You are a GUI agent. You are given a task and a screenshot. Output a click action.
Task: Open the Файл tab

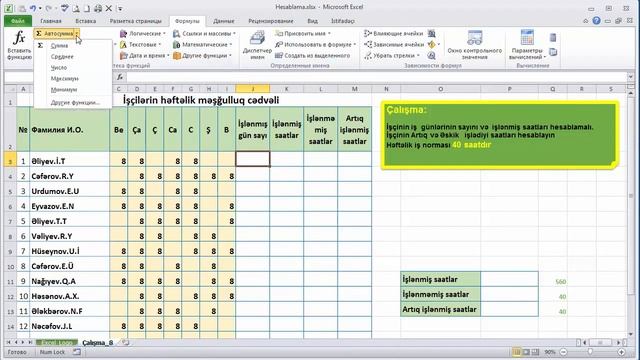click(18, 21)
